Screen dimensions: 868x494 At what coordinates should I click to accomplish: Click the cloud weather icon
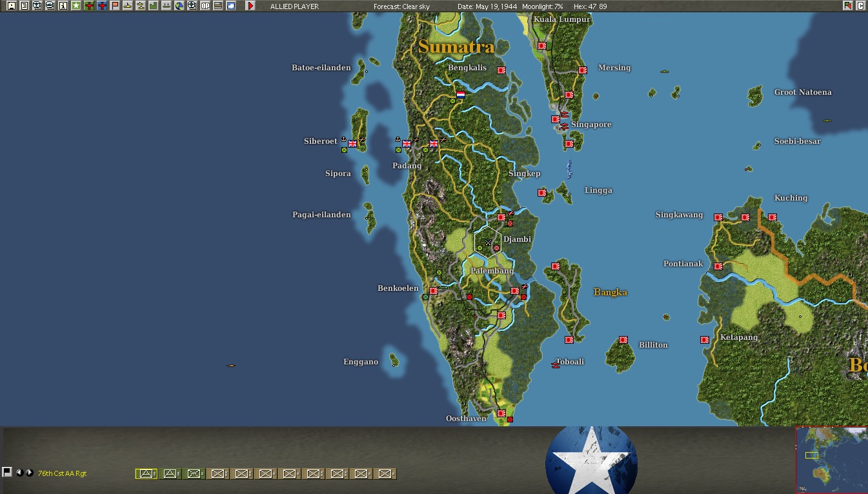231,6
